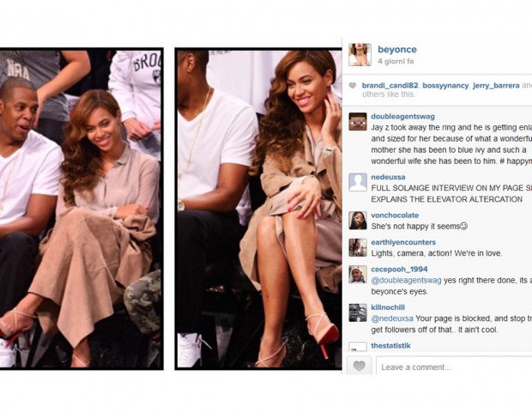The width and height of the screenshot is (532, 413).
Task: Click the @doubleagentswag mention in cecepooh's comment
Action: click(x=406, y=281)
